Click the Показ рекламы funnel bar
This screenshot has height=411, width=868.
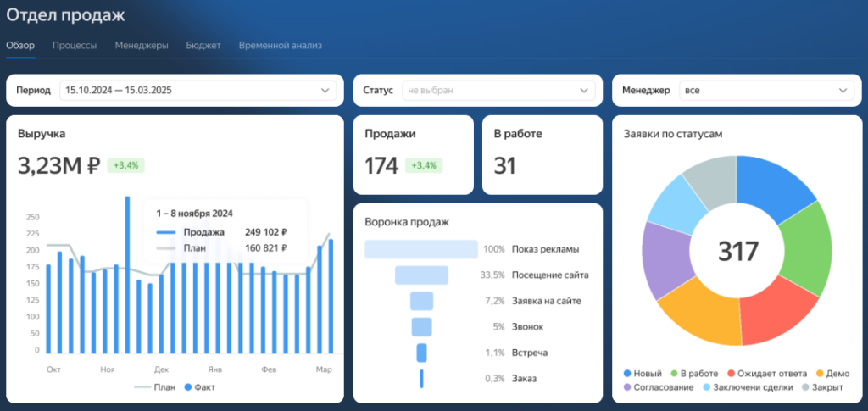[421, 249]
